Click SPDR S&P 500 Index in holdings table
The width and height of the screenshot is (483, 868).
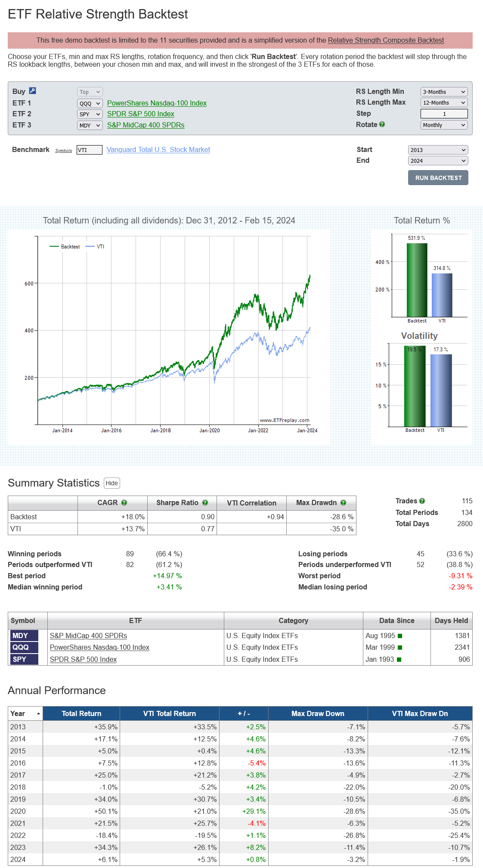[x=83, y=660]
